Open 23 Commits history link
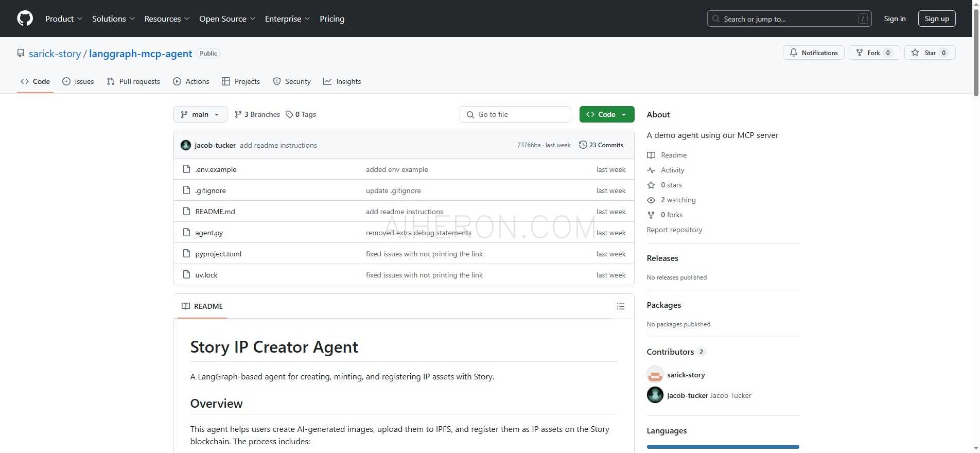 pos(601,145)
